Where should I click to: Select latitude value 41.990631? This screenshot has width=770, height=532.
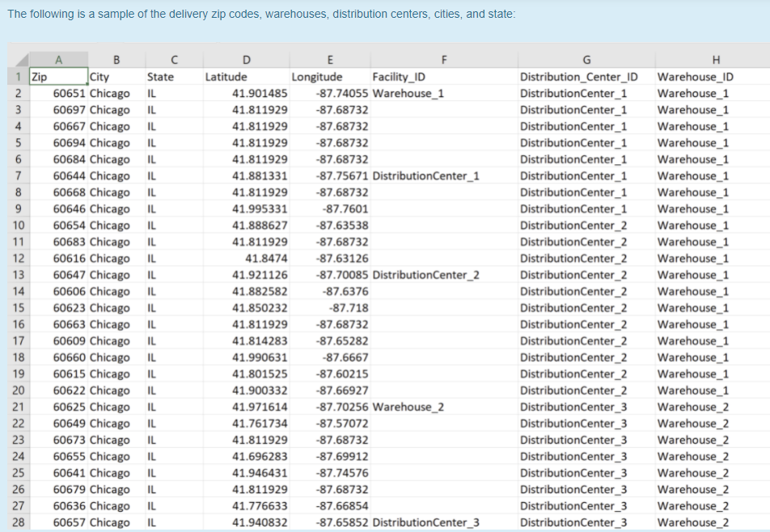coord(246,357)
